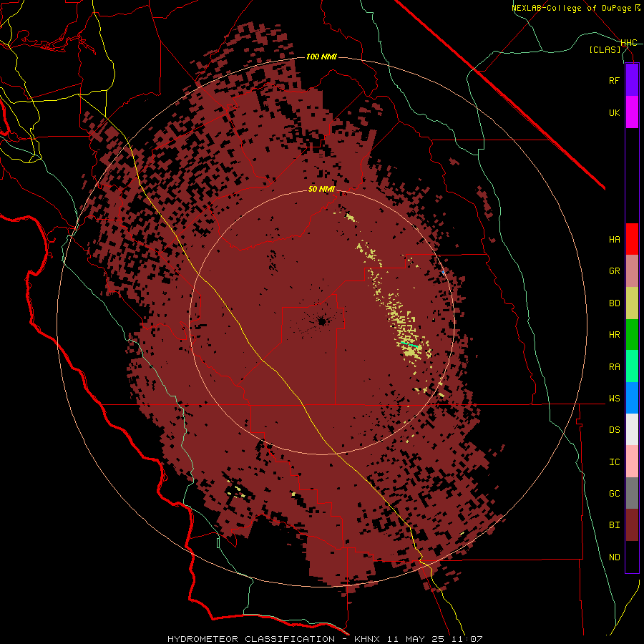Viewport: 644px width, 644px height.
Task: Click the WS legend label
Action: click(614, 399)
